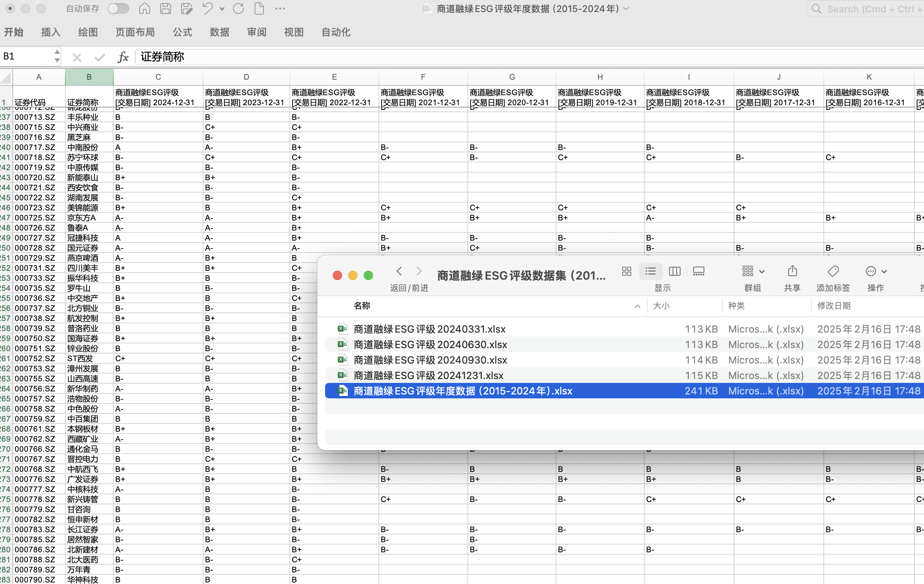Toggle the 自动保存 AutoSave switch
This screenshot has width=924, height=584.
(118, 9)
